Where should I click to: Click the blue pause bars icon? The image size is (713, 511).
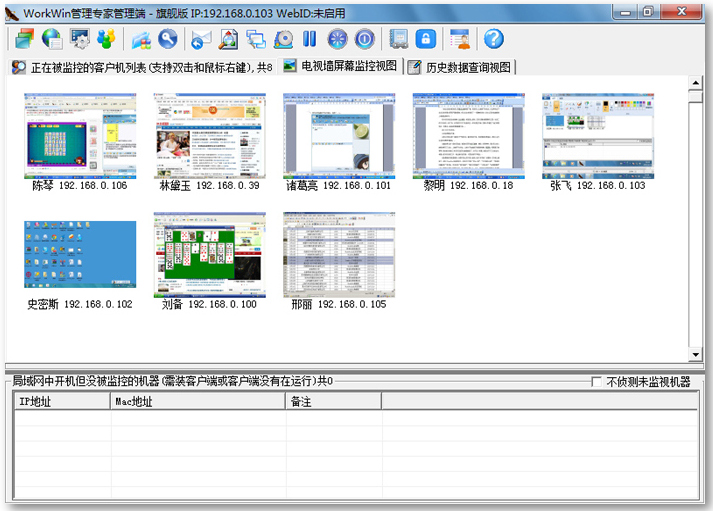click(x=310, y=39)
